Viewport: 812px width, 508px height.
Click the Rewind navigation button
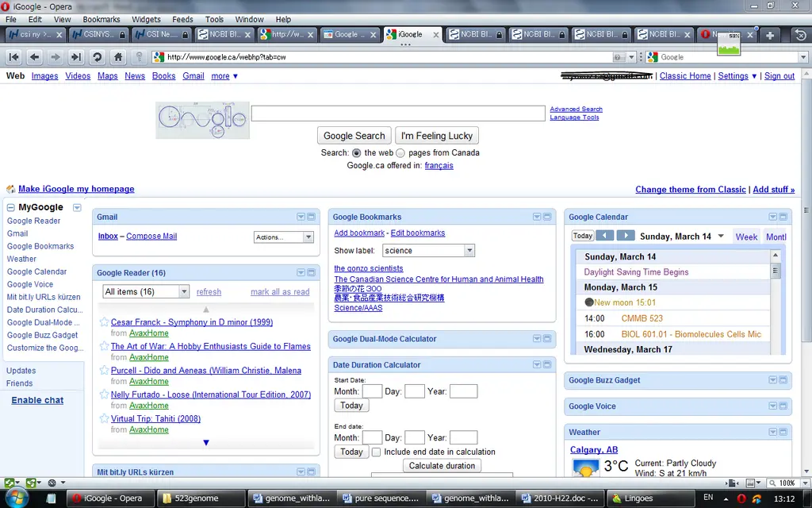[14, 57]
